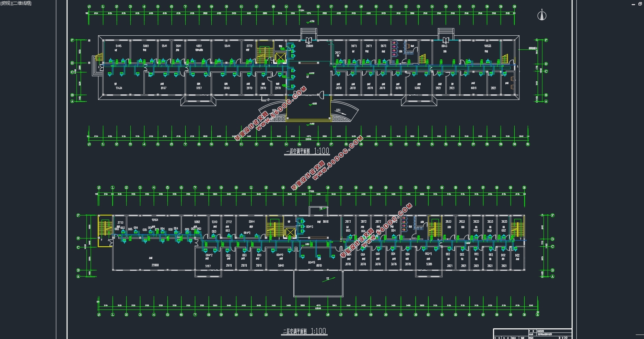Click room load value 22809 in lobby
This screenshot has height=339, width=644.
click(x=309, y=46)
